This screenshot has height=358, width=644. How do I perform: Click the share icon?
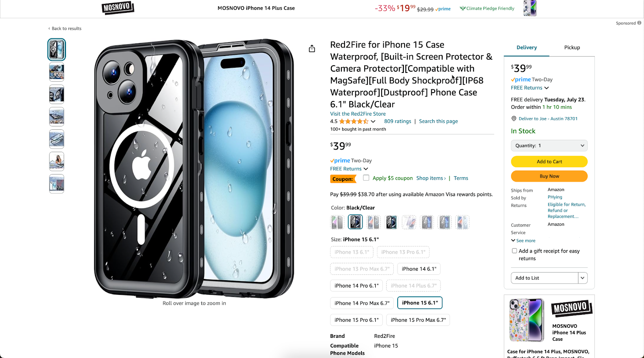(312, 48)
